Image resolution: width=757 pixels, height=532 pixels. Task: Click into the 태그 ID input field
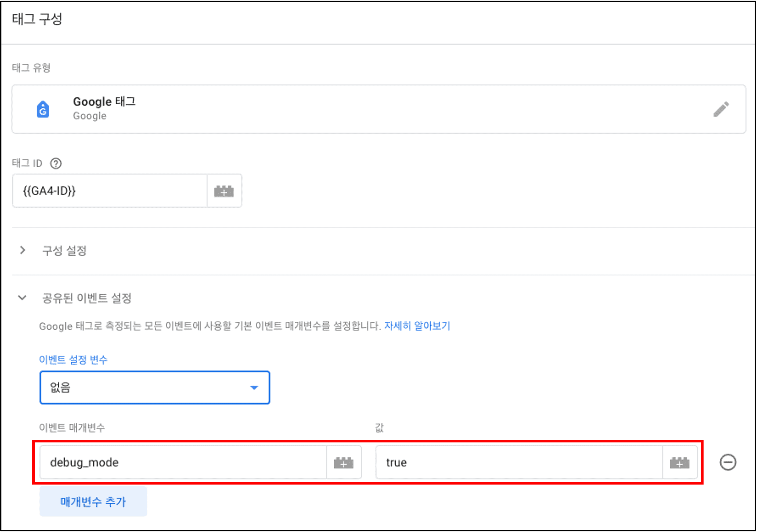click(110, 191)
